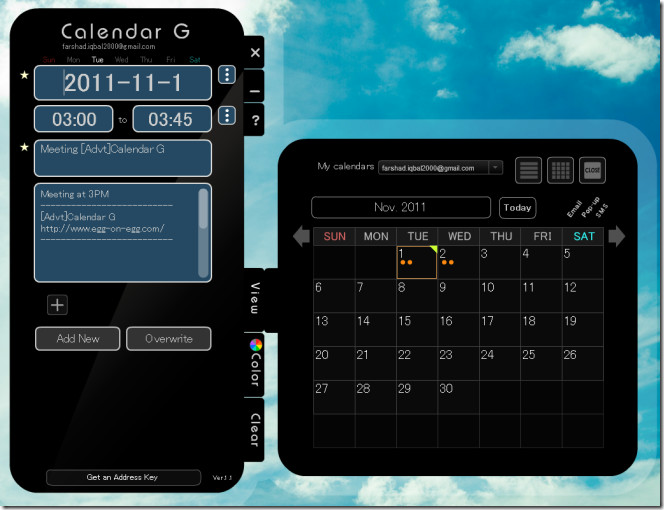Click Get an Address Key button
This screenshot has height=510, width=664.
123,477
